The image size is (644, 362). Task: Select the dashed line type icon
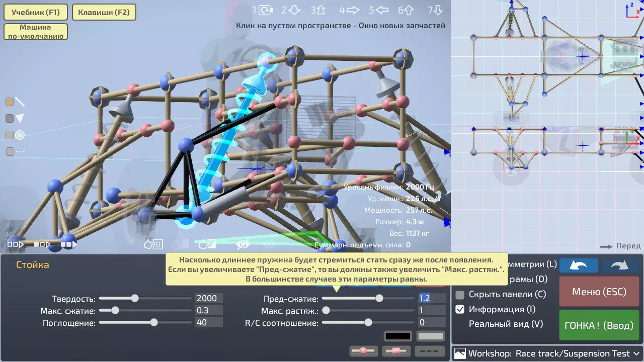[x=431, y=351]
